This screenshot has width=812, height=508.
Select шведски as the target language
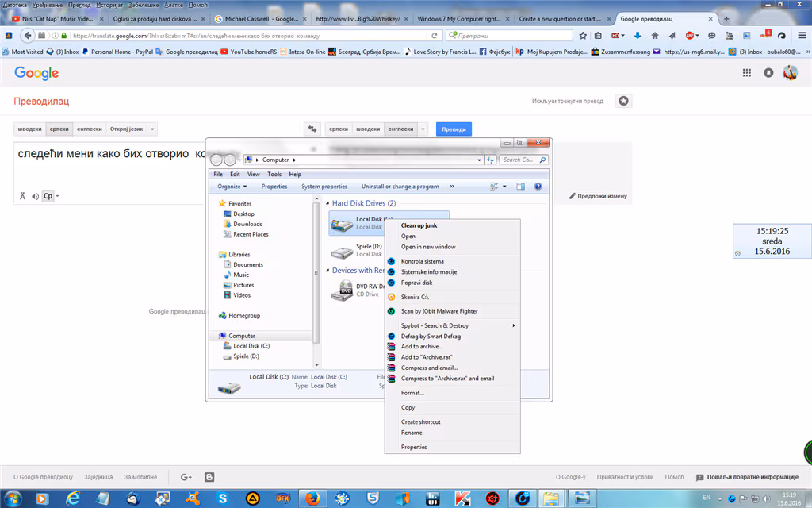coord(368,129)
